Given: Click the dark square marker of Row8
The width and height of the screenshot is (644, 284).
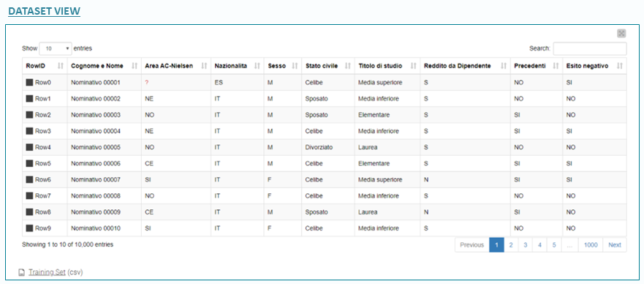Looking at the screenshot, I should click(29, 212).
